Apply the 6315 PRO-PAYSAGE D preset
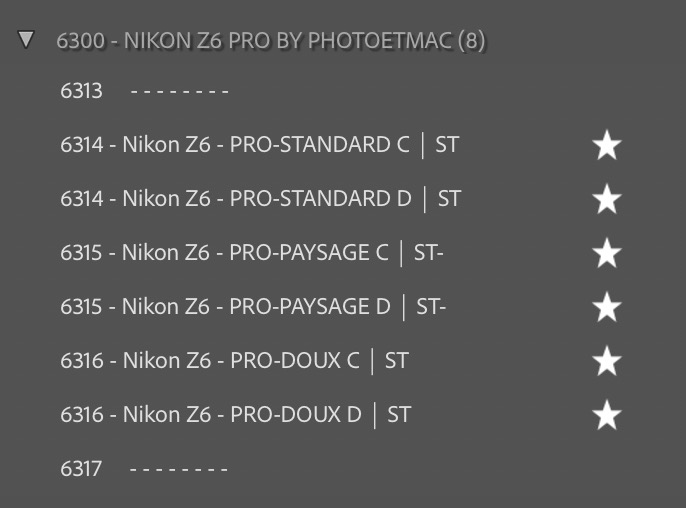686x508 pixels. [252, 307]
